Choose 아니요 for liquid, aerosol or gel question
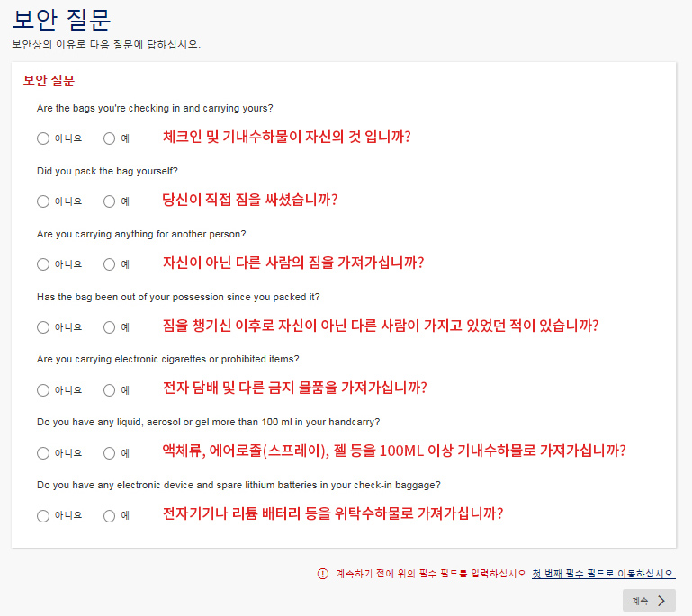The height and width of the screenshot is (616, 692). (43, 453)
